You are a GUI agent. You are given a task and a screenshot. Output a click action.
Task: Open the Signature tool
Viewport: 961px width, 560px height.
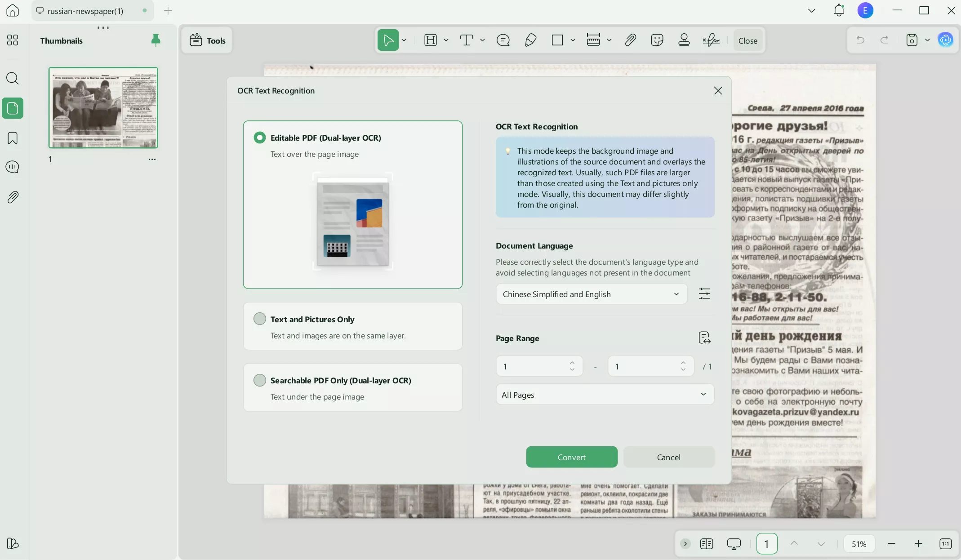710,40
